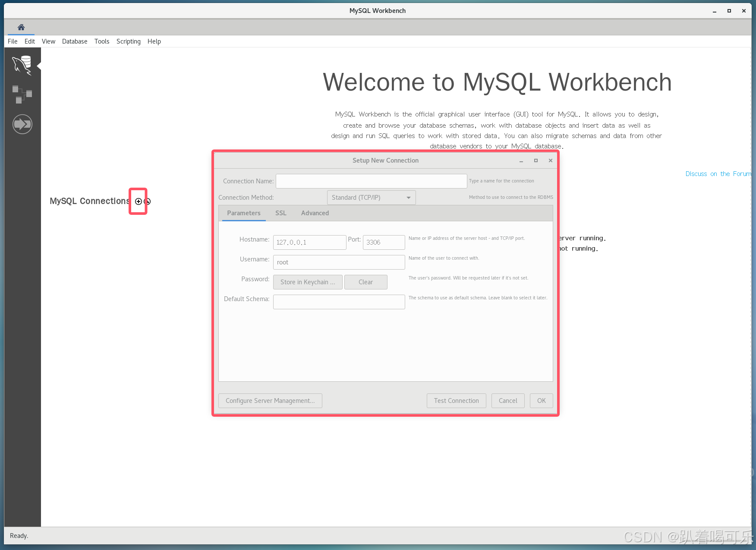Expand the Connection Method dropdown
The height and width of the screenshot is (550, 756).
pyautogui.click(x=372, y=198)
